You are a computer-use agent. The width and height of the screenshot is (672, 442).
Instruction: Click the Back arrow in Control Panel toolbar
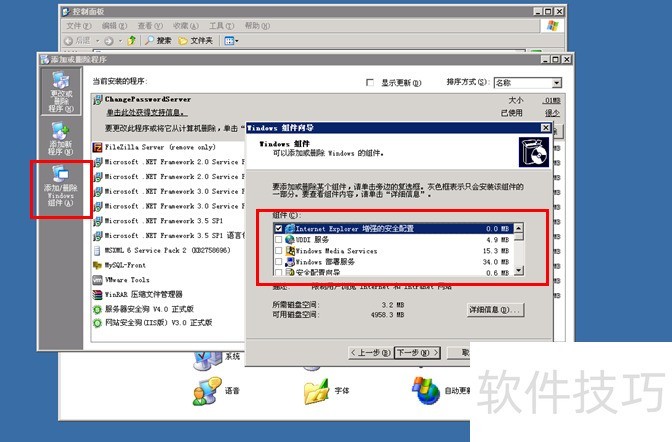tap(68, 41)
